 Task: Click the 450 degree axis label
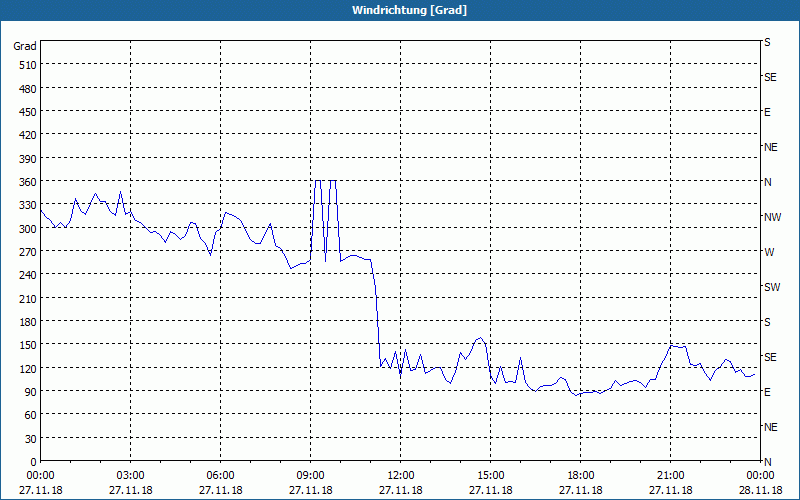(x=29, y=112)
